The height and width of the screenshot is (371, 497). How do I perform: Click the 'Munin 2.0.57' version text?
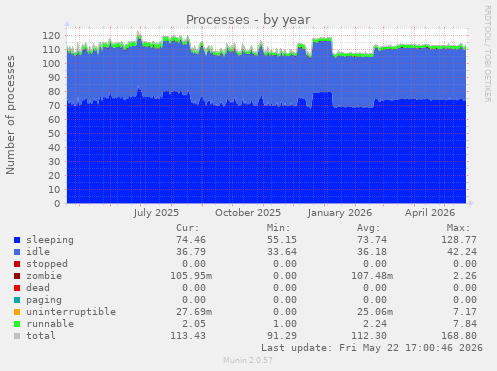coord(248,360)
